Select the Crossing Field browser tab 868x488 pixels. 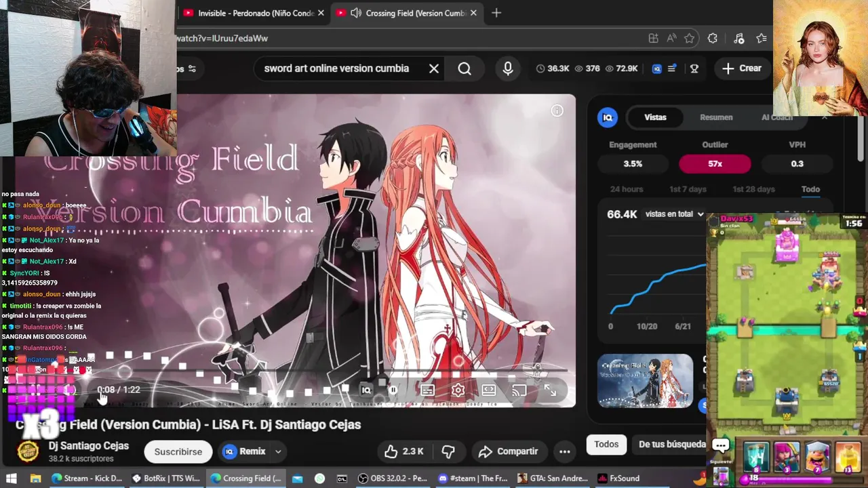[x=407, y=13]
